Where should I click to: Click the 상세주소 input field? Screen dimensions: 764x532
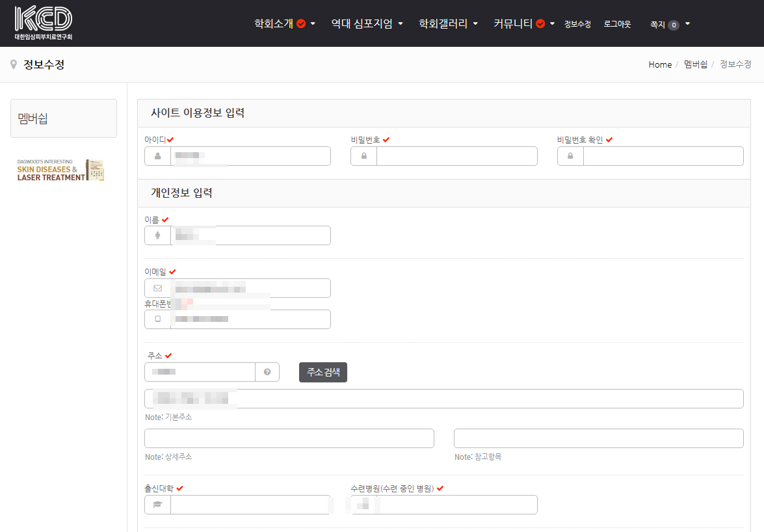[289, 438]
